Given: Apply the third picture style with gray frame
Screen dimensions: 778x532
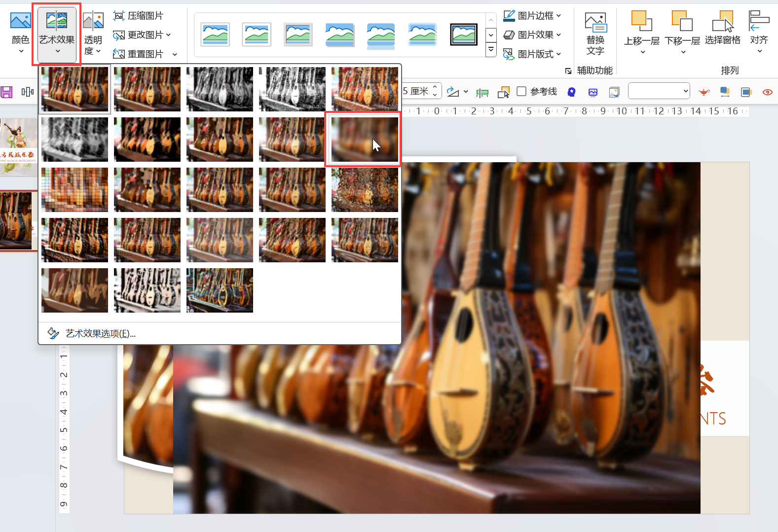Looking at the screenshot, I should coord(298,35).
